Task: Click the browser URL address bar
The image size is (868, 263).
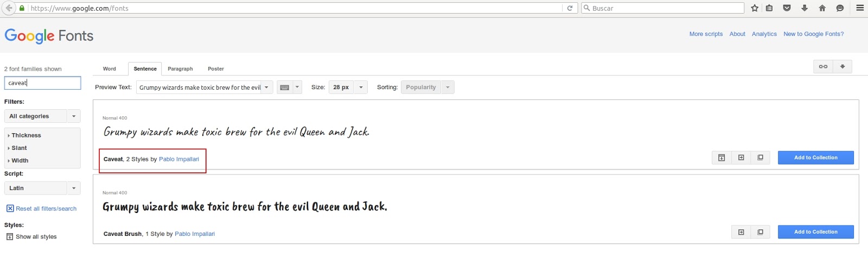Action: coord(296,8)
